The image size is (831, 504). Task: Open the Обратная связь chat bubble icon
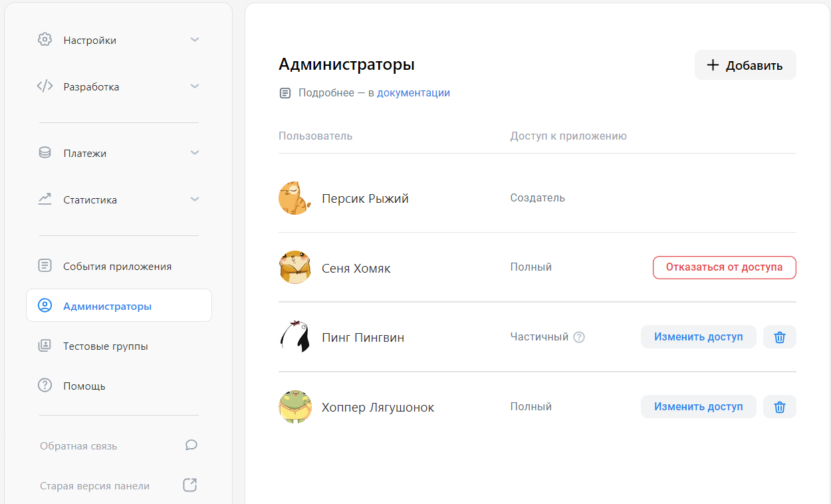pos(191,445)
